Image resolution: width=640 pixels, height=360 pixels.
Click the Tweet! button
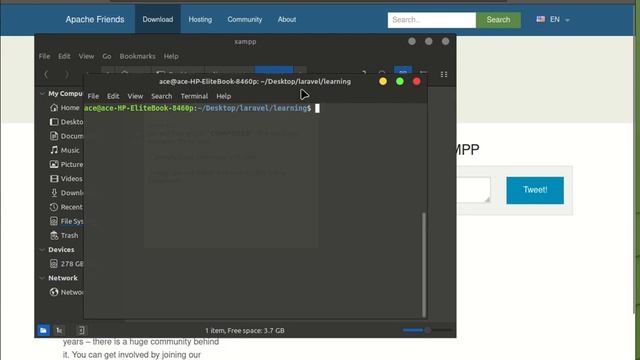point(535,190)
